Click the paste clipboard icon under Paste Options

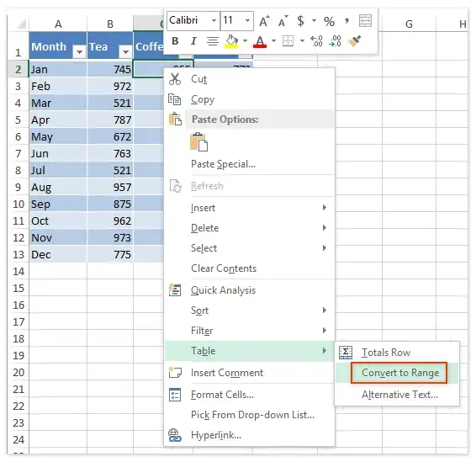[198, 142]
